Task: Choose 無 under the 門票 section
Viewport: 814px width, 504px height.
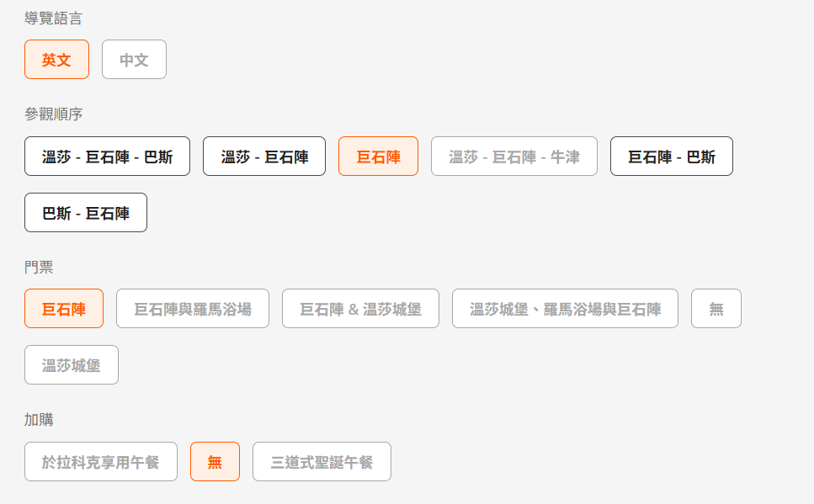Action: [x=716, y=309]
